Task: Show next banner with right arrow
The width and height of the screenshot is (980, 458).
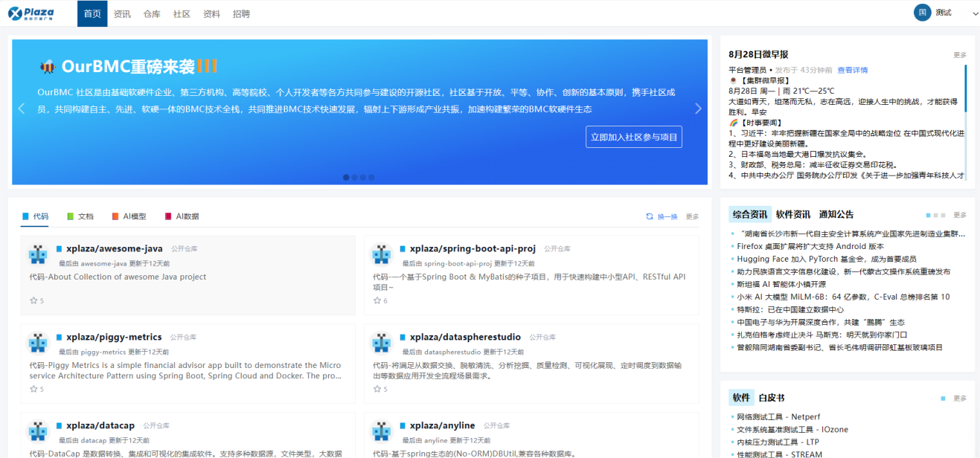Action: point(698,109)
